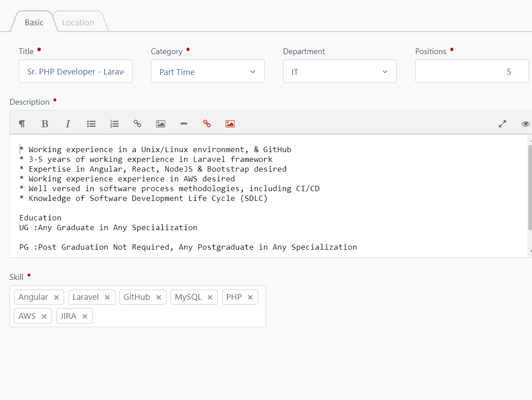
Task: Focus the Title input field
Action: 75,71
